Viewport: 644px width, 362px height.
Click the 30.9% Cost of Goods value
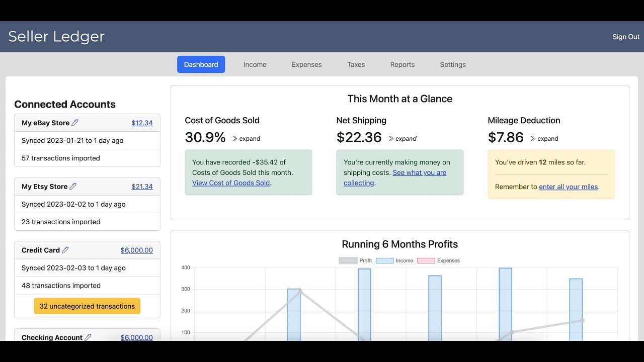205,137
